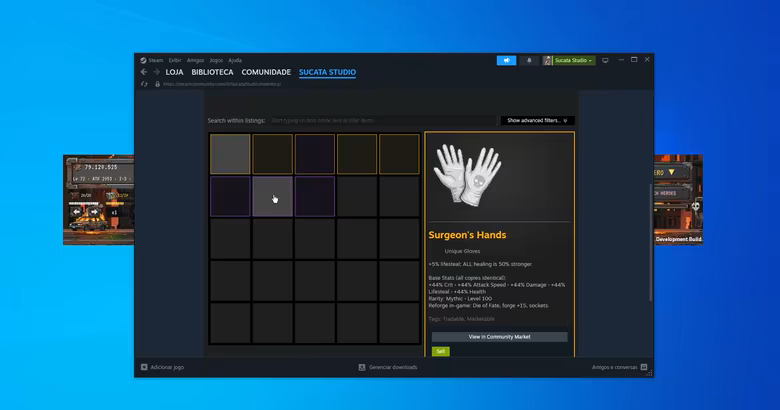Expand Show advanced filters
The image size is (780, 410).
[537, 120]
